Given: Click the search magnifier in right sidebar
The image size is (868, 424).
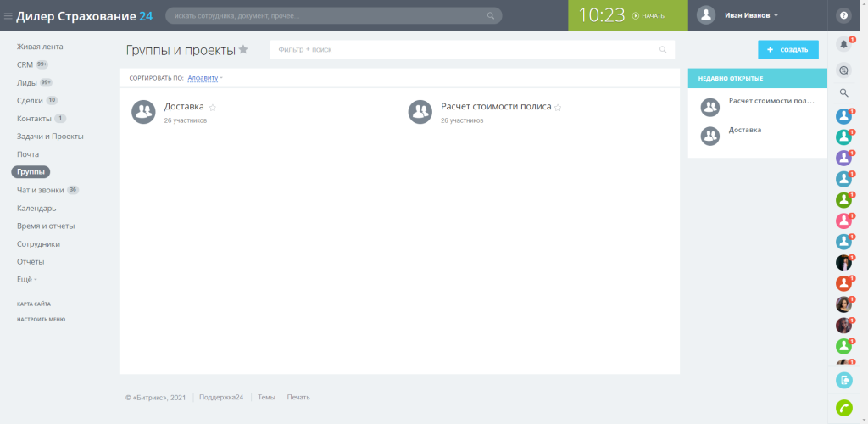Looking at the screenshot, I should (x=843, y=92).
